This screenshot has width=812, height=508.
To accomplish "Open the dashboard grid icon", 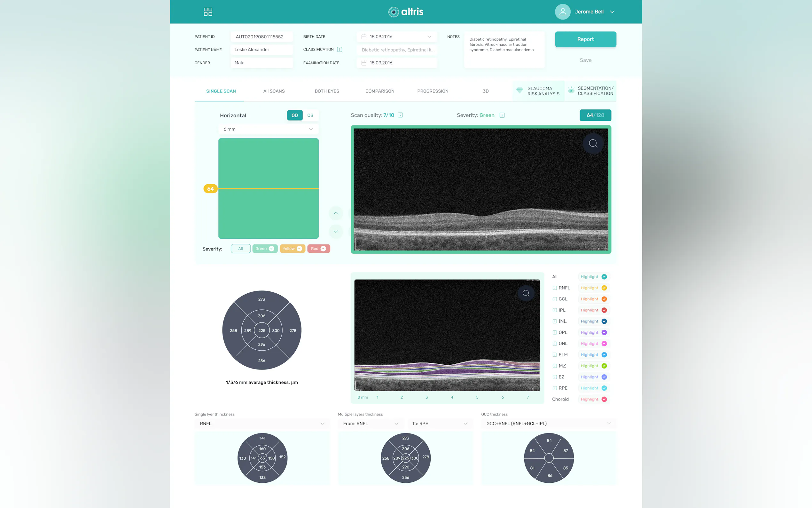I will (208, 12).
